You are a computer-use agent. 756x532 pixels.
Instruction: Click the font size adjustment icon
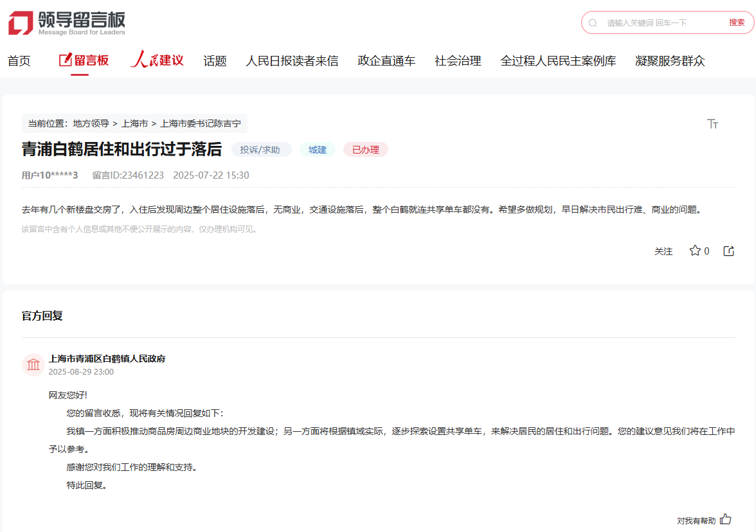[712, 124]
